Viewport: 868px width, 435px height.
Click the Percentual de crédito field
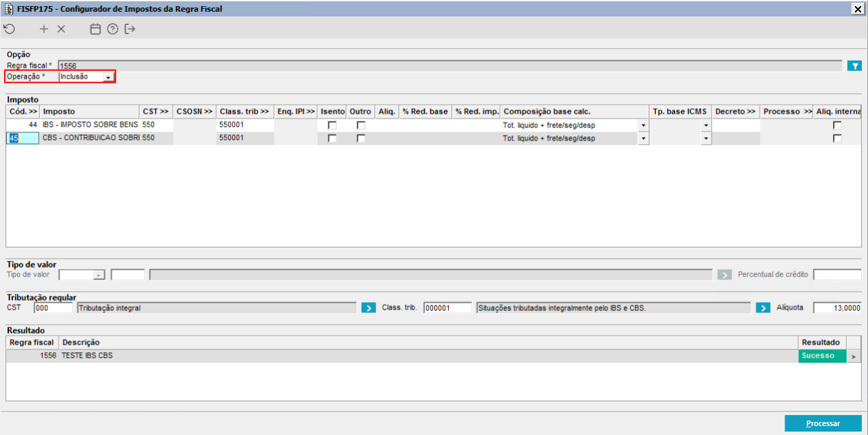[837, 274]
